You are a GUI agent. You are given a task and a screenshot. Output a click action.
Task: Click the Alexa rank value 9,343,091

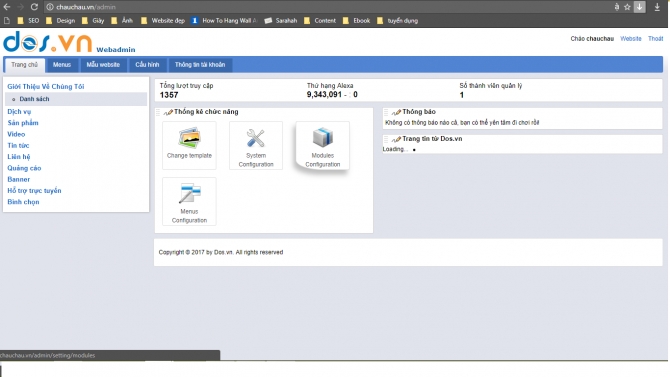pos(324,94)
